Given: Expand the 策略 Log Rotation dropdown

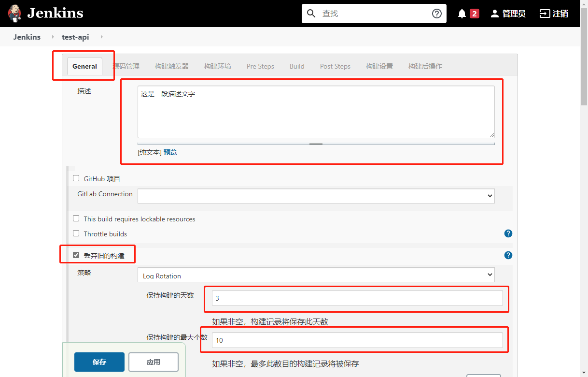Looking at the screenshot, I should point(316,275).
